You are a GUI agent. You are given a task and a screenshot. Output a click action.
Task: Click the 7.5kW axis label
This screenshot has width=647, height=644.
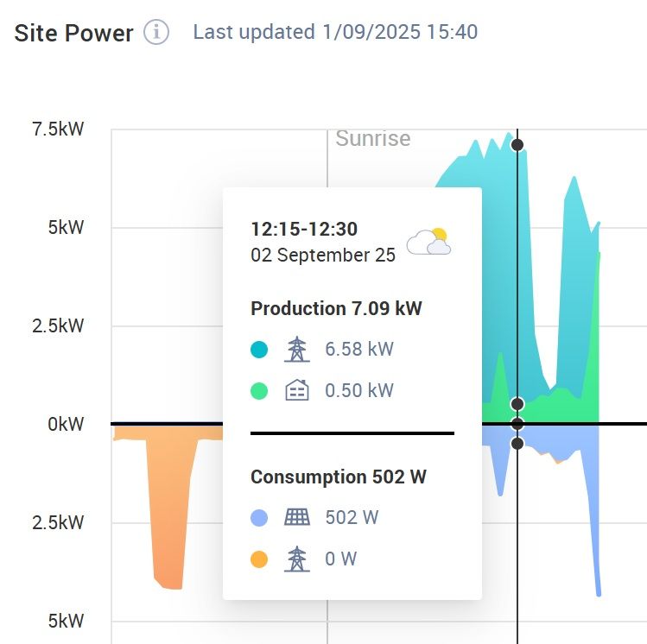click(x=58, y=129)
